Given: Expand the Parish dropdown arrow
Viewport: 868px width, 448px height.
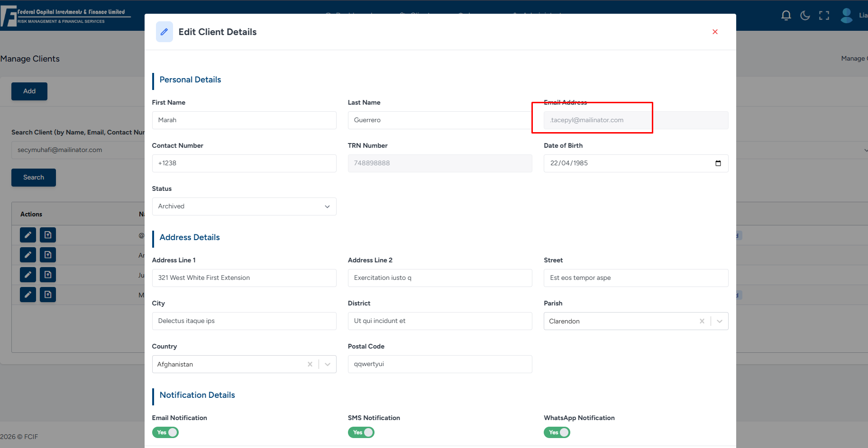Looking at the screenshot, I should (x=720, y=321).
